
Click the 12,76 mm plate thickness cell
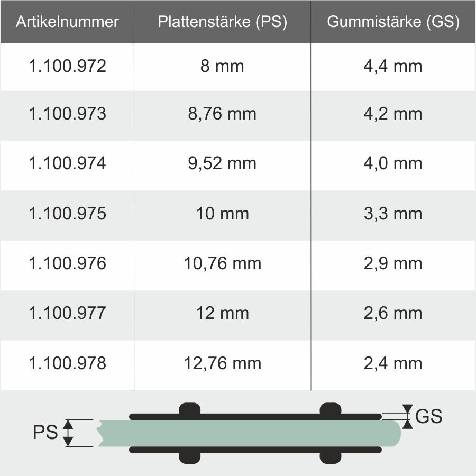222,365
